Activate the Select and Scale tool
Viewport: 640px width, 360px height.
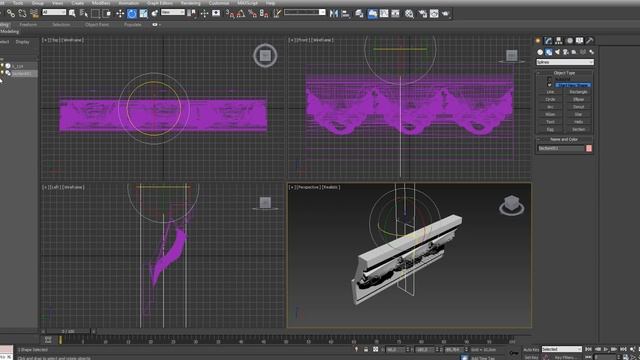pyautogui.click(x=143, y=13)
